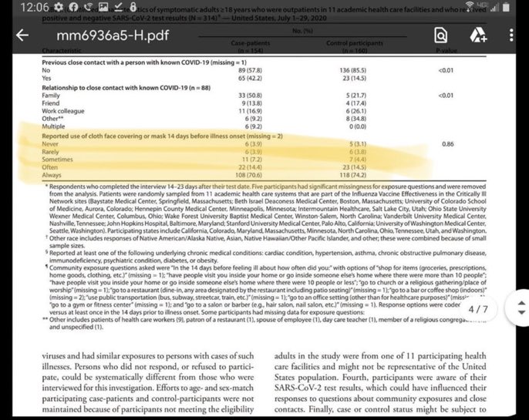The height and width of the screenshot is (420, 529).
Task: Open the three-dot more options menu
Action: coord(511,35)
